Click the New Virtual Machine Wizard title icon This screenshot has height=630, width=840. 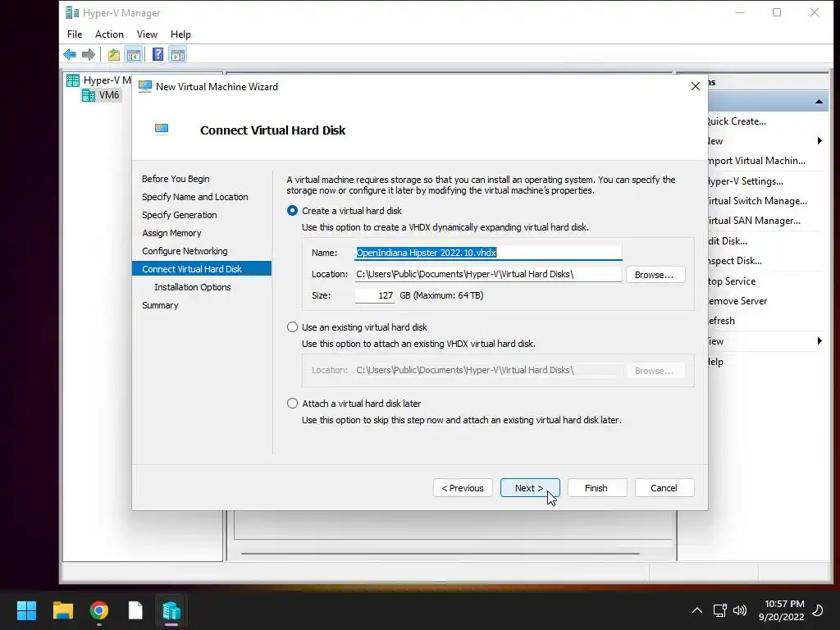pos(144,86)
